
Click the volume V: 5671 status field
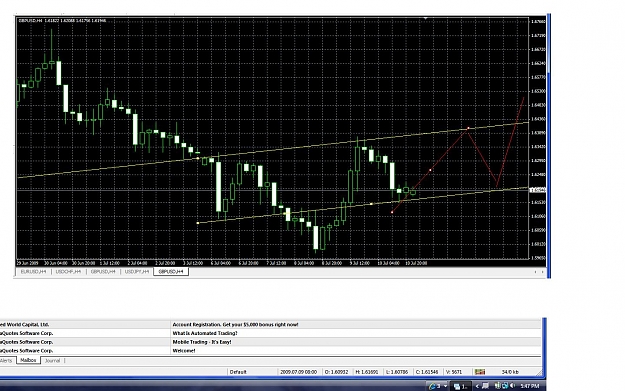tap(454, 372)
